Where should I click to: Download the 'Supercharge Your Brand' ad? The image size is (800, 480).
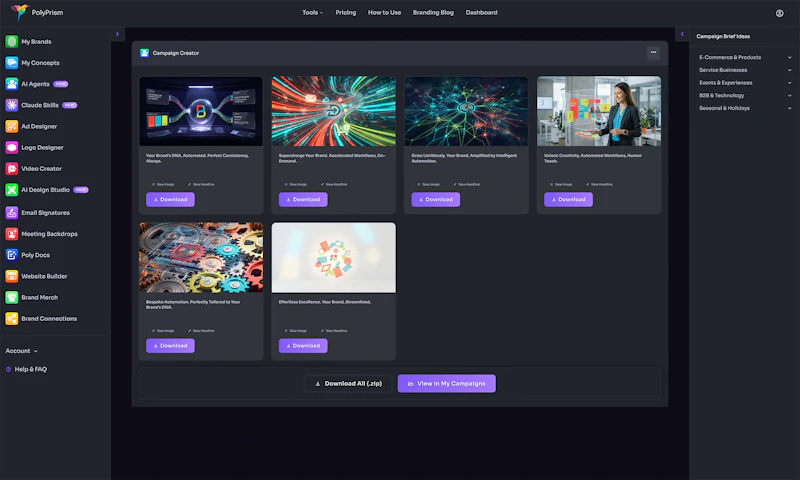tap(303, 199)
